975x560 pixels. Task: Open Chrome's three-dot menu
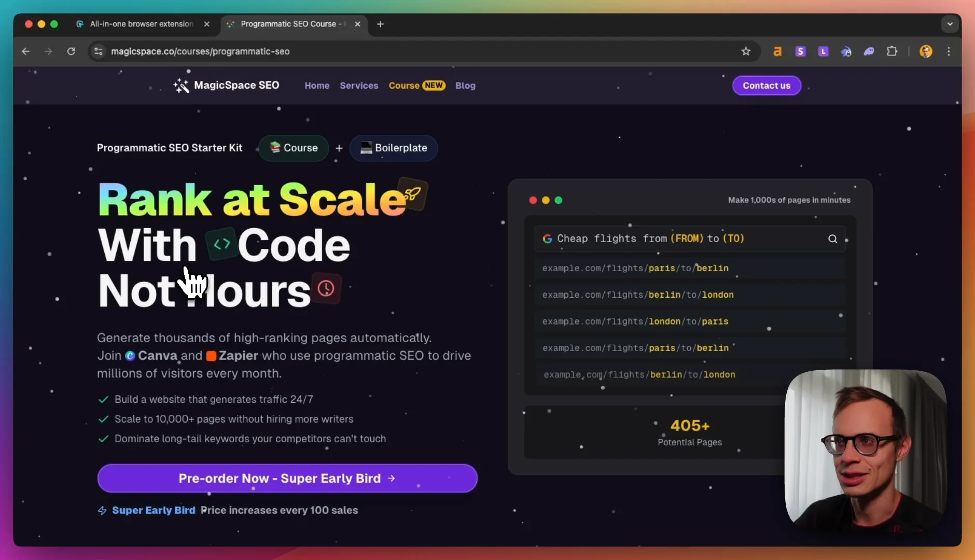pos(949,51)
